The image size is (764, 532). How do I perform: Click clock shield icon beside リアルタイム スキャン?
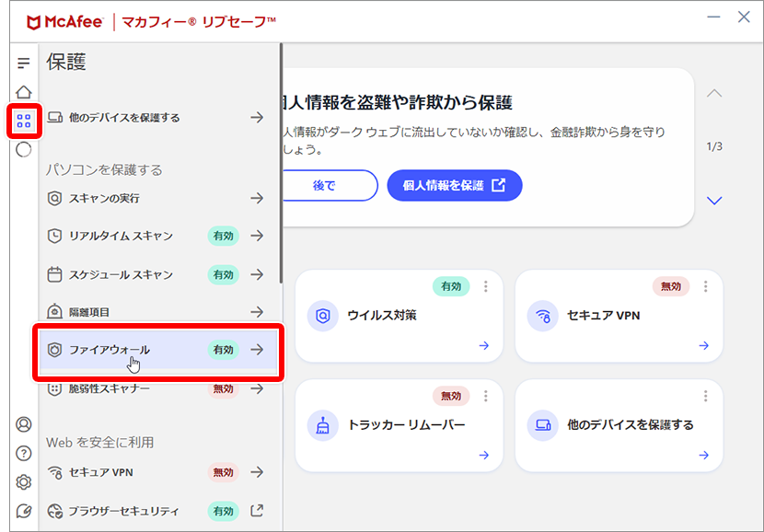(54, 236)
